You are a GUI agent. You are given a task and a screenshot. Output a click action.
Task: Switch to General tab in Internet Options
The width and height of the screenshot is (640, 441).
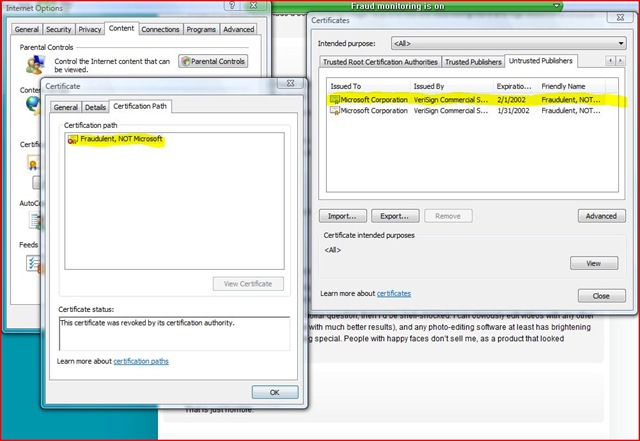[27, 29]
